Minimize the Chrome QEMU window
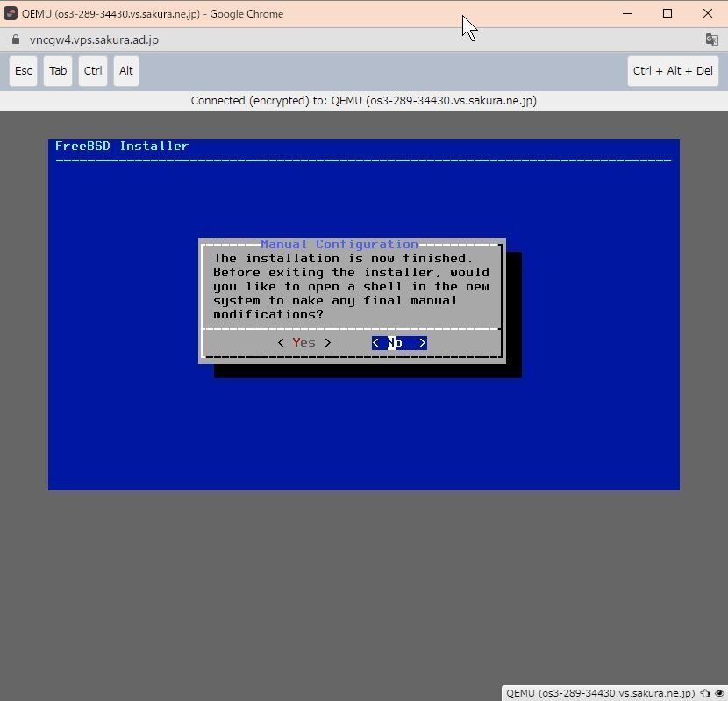Screen dimensions: 728x701 coord(627,13)
